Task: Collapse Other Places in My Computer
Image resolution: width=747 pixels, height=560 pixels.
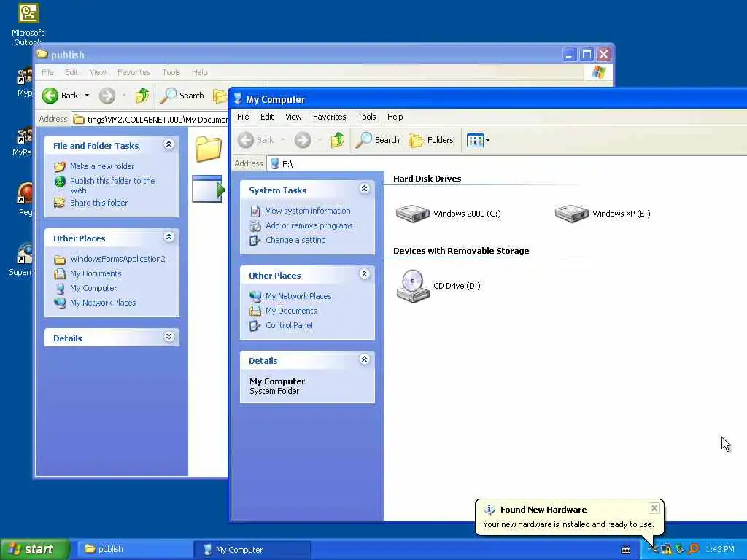Action: tap(365, 274)
